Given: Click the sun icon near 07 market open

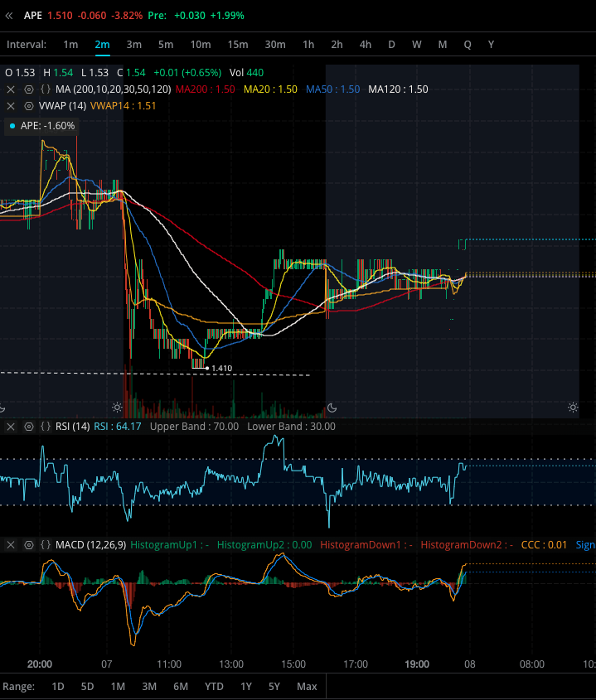Looking at the screenshot, I should coord(117,407).
